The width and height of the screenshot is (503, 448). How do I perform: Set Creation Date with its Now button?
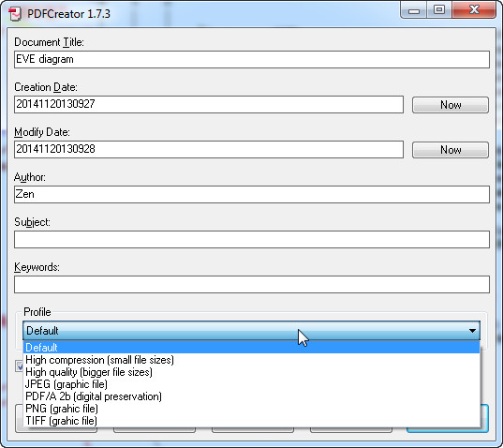click(451, 105)
